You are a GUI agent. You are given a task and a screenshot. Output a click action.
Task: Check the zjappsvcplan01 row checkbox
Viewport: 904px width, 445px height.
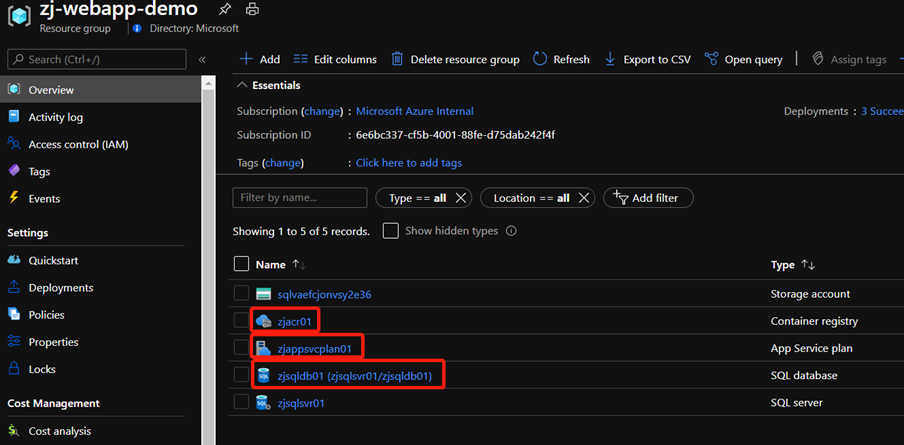click(241, 348)
